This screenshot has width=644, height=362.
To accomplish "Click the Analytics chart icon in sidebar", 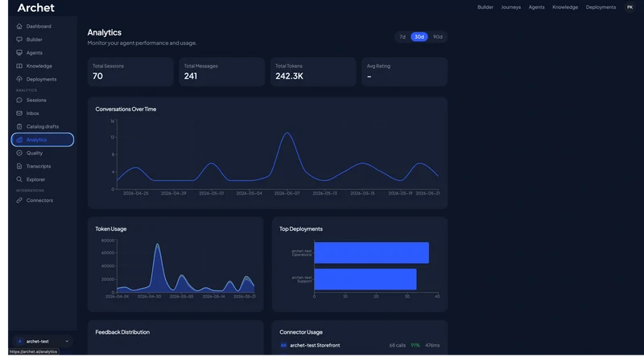I will coord(19,139).
